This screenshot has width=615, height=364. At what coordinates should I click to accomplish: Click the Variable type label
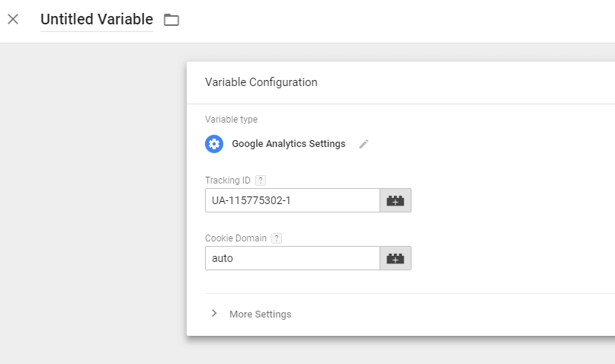point(232,120)
